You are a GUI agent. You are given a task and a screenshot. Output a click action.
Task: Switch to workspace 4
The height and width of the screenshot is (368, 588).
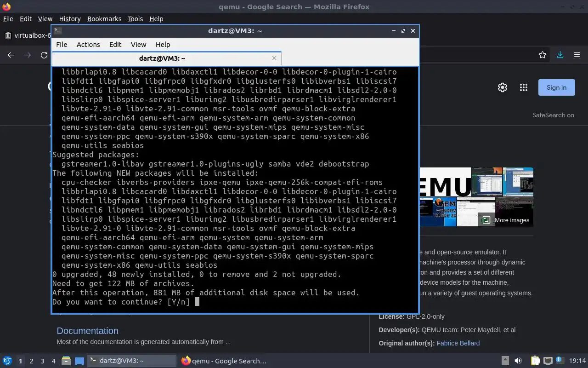(x=53, y=361)
